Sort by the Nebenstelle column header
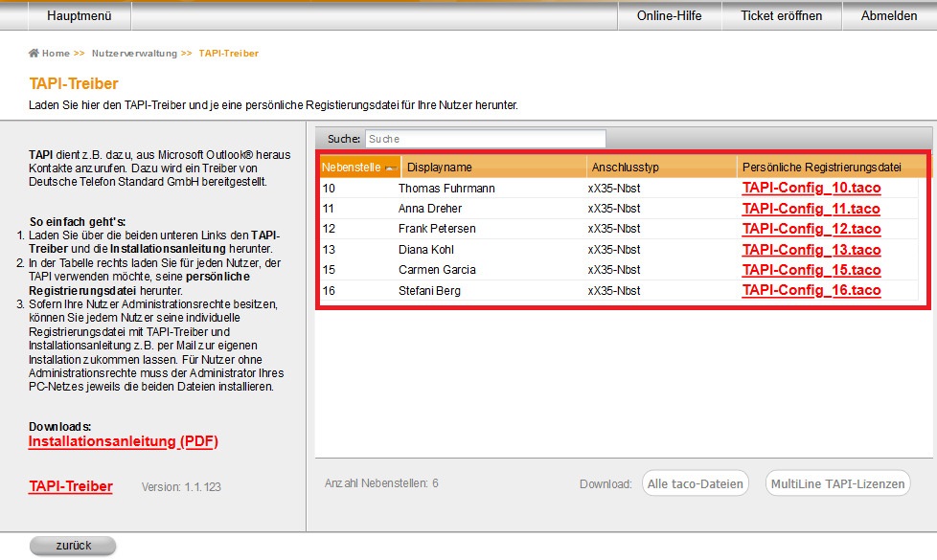 click(x=359, y=168)
